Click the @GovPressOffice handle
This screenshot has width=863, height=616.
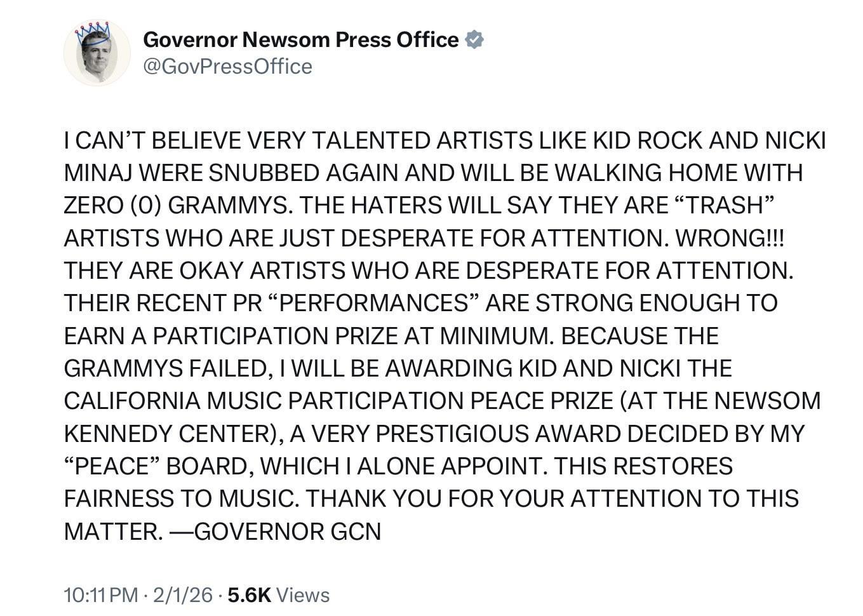click(228, 67)
